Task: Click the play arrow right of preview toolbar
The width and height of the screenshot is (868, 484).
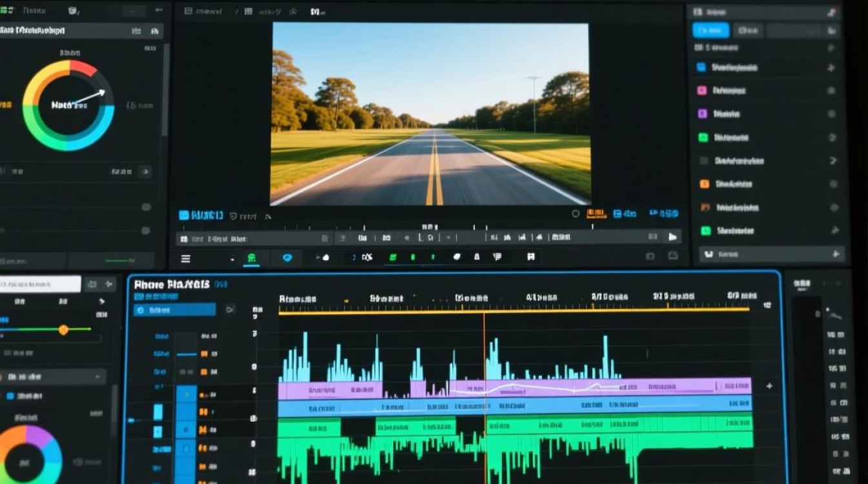Action: pyautogui.click(x=672, y=237)
